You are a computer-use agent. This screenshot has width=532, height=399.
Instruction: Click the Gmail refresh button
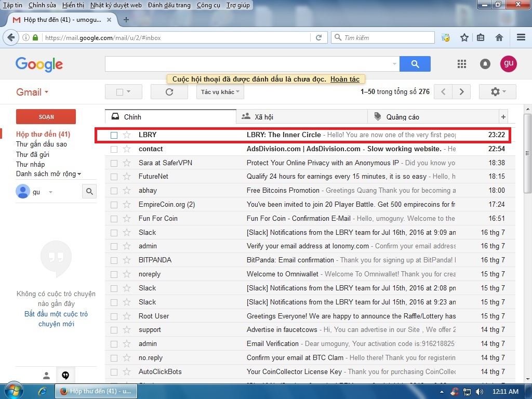coord(169,92)
